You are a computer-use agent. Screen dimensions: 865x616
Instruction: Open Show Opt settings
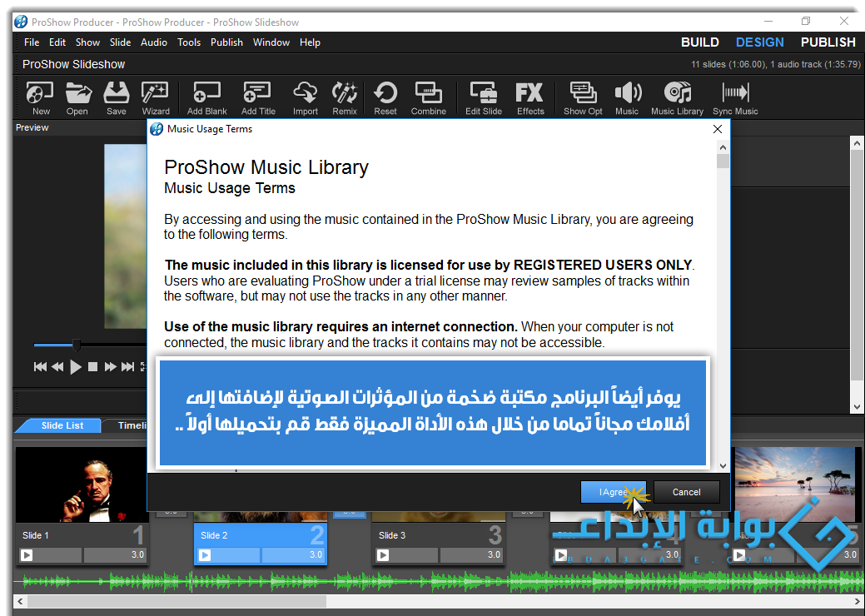pyautogui.click(x=583, y=98)
